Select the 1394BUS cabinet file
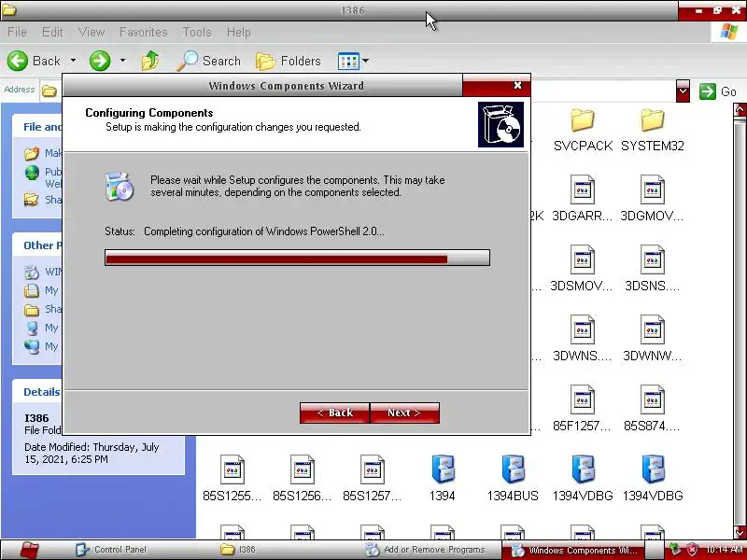 point(513,469)
